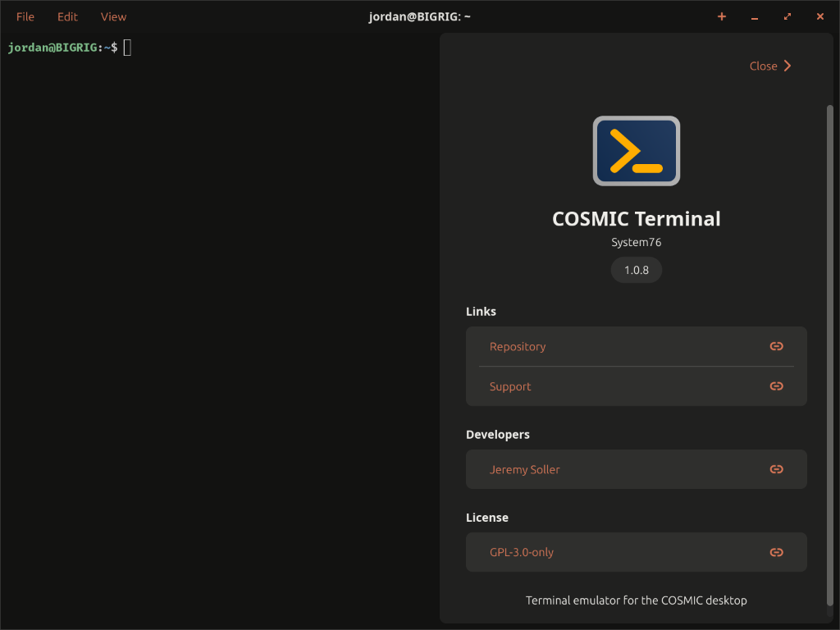Click the License section heading
840x630 pixels.
pyautogui.click(x=487, y=518)
